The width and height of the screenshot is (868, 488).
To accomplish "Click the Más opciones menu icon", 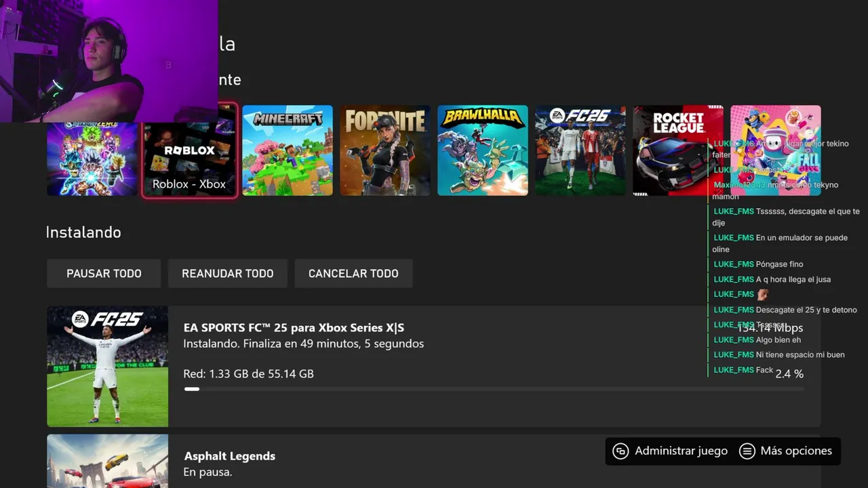I will (747, 451).
